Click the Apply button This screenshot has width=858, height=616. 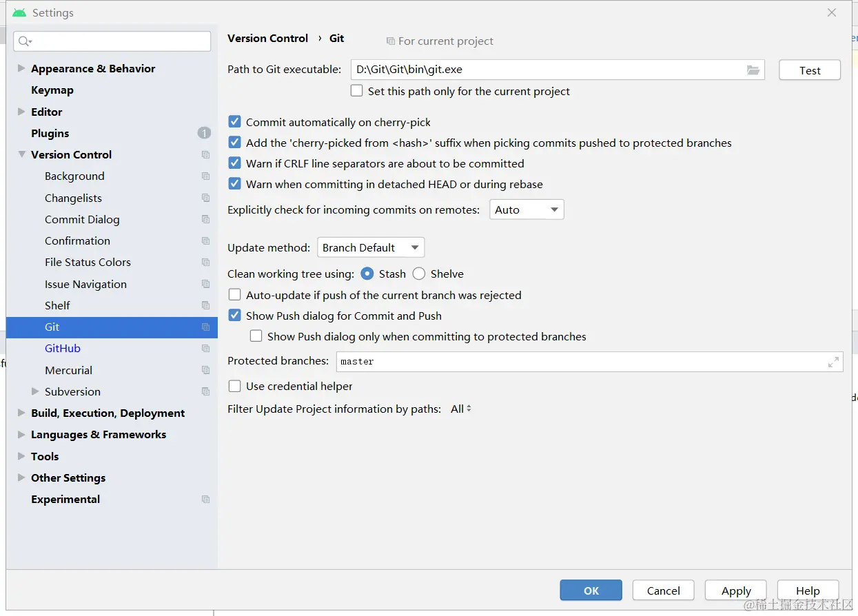(x=736, y=591)
